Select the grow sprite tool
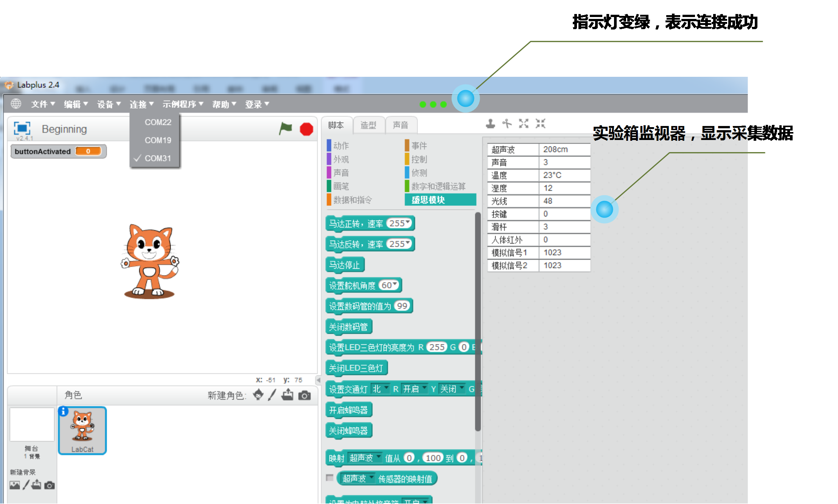Viewport: 838px width, 504px height. 524,123
